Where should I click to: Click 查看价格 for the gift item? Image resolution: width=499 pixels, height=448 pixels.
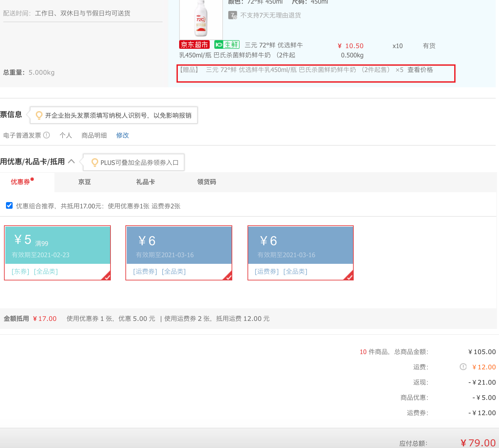[420, 70]
